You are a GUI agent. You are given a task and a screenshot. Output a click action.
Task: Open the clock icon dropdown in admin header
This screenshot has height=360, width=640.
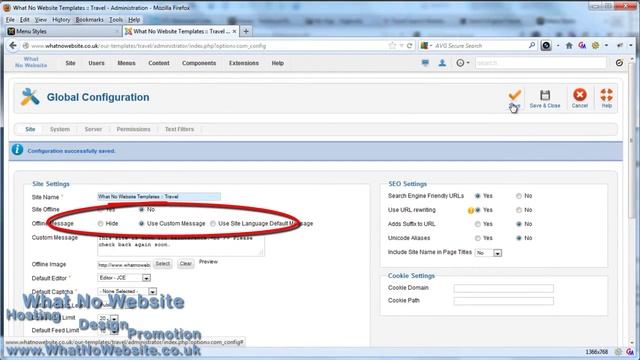[x=462, y=63]
